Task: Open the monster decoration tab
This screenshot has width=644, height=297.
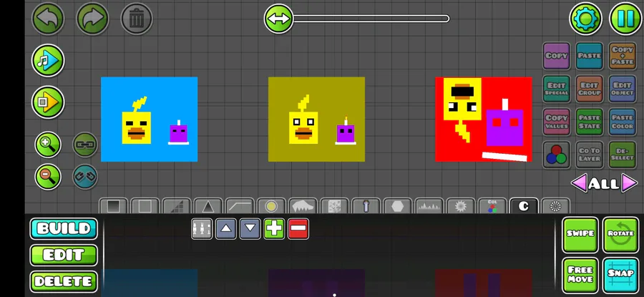Action: [x=303, y=206]
